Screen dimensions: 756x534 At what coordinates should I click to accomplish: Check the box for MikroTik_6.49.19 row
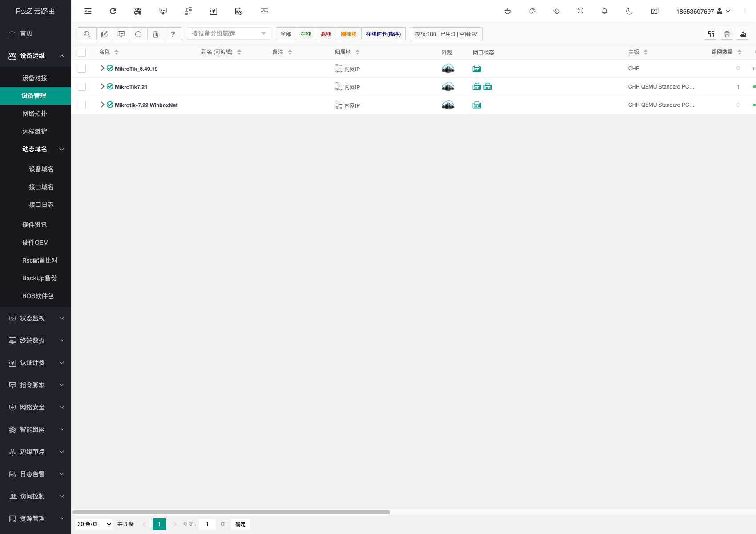82,69
